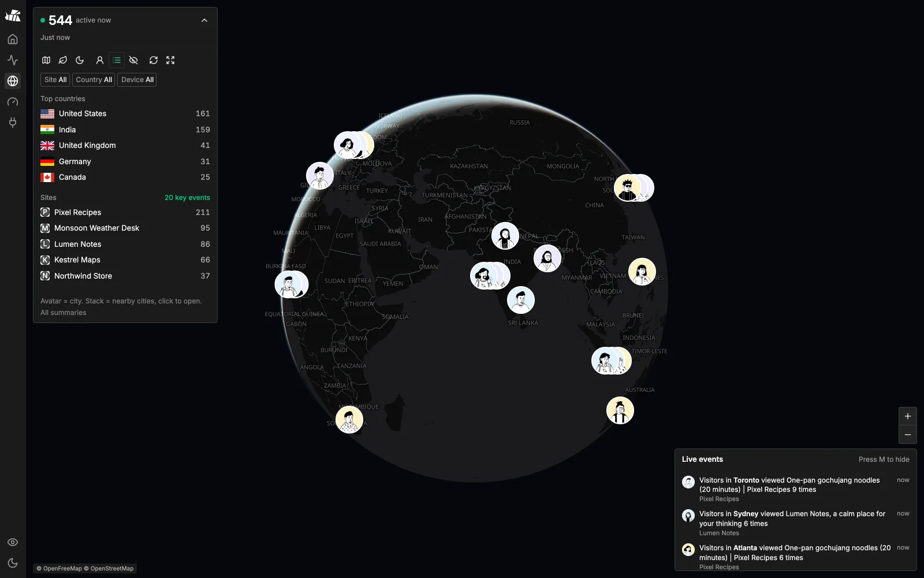Select Canada in top countries list

pos(125,177)
